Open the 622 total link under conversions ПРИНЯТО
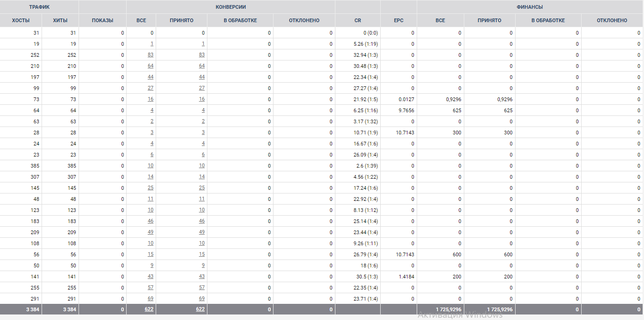 (200, 309)
